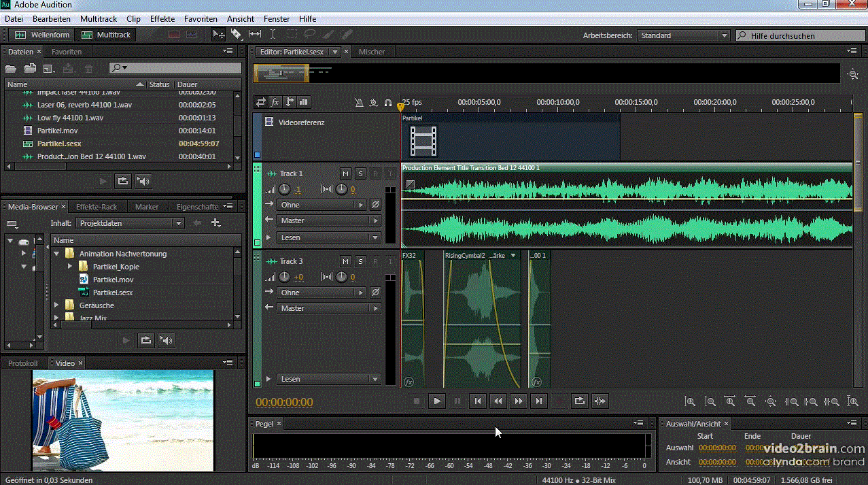This screenshot has width=868, height=485.
Task: Open Track 1 input dropdown 'Ohne'
Action: (321, 205)
